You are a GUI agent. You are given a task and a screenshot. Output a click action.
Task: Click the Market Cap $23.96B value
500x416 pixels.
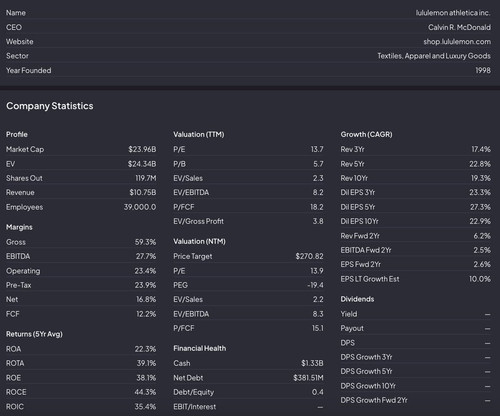pyautogui.click(x=142, y=149)
